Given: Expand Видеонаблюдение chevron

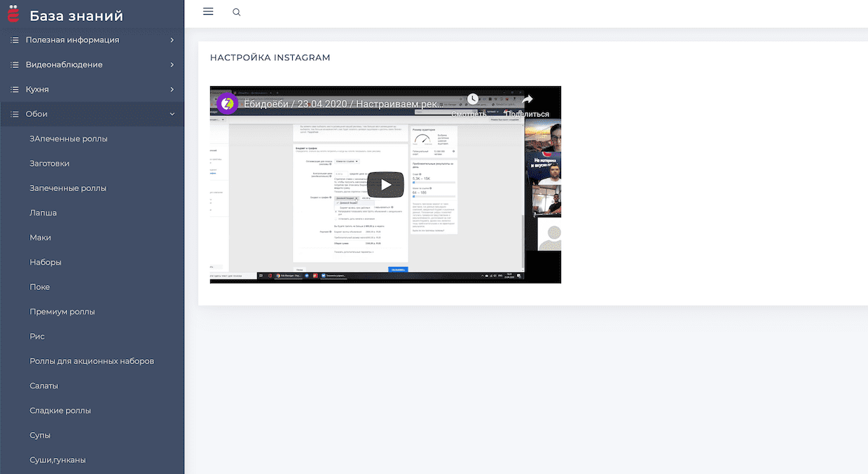Looking at the screenshot, I should 172,64.
